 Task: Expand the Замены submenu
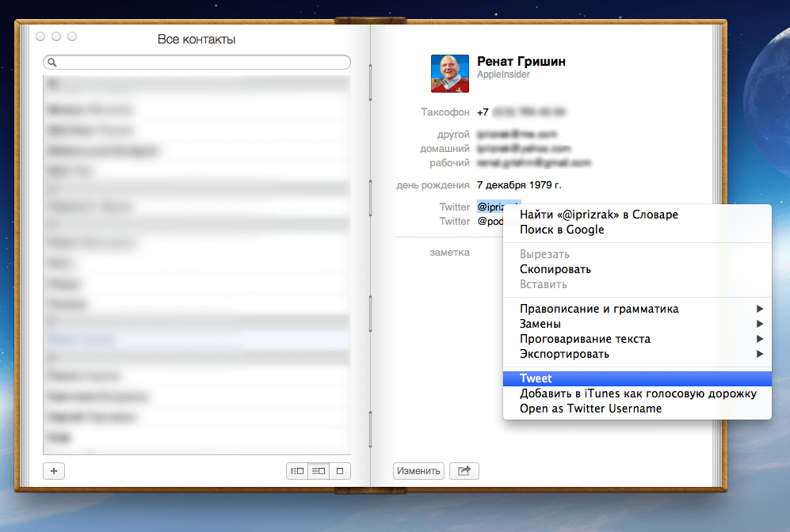coord(637,324)
